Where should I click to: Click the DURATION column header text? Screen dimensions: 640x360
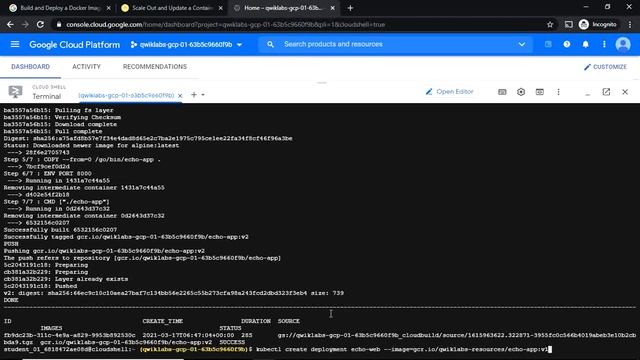(x=256, y=321)
